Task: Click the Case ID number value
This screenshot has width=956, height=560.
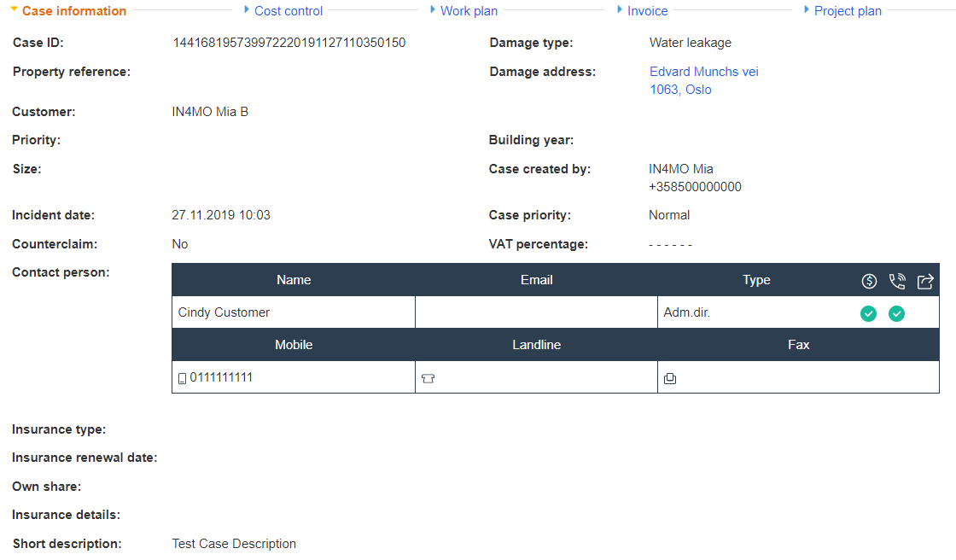Action: (x=289, y=43)
